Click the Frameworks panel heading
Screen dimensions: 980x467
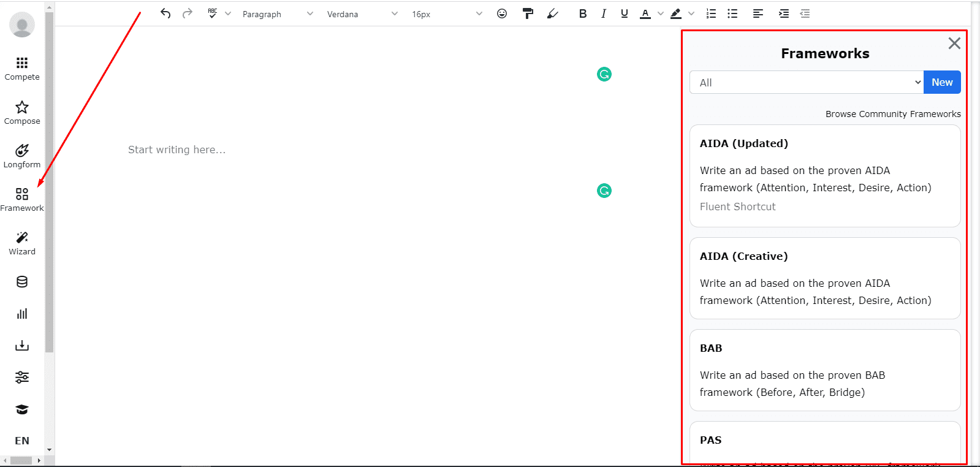825,53
